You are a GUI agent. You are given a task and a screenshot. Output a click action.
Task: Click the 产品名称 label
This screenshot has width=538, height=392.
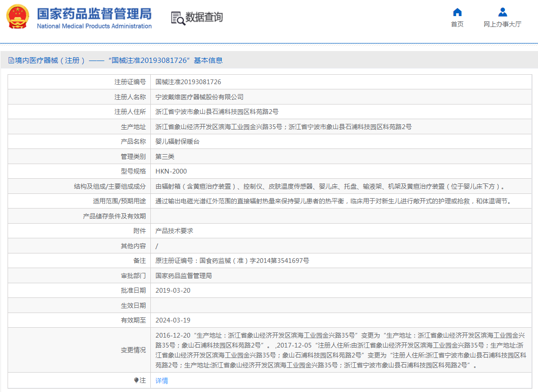tap(133, 142)
